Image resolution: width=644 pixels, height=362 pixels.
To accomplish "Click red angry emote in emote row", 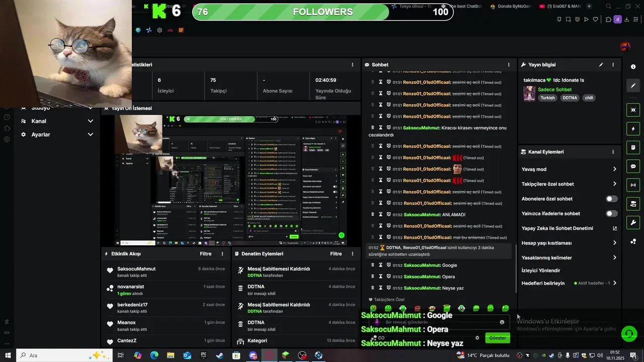I will pos(417,308).
